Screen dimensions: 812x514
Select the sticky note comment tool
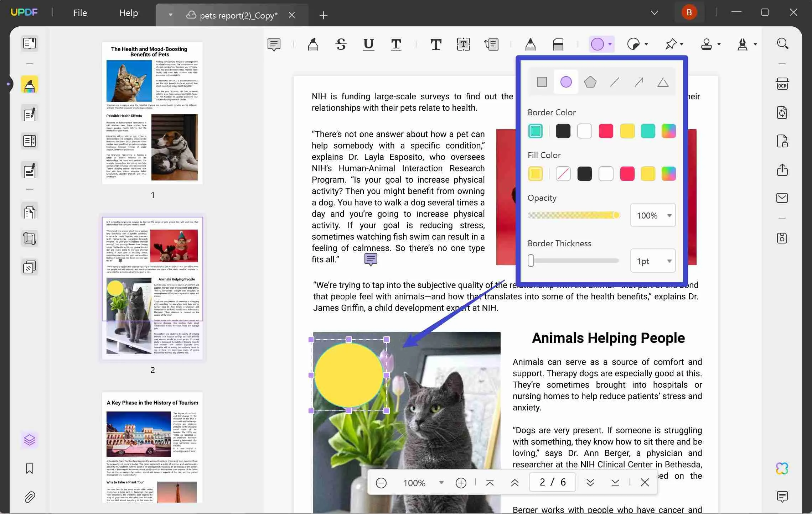pos(274,44)
